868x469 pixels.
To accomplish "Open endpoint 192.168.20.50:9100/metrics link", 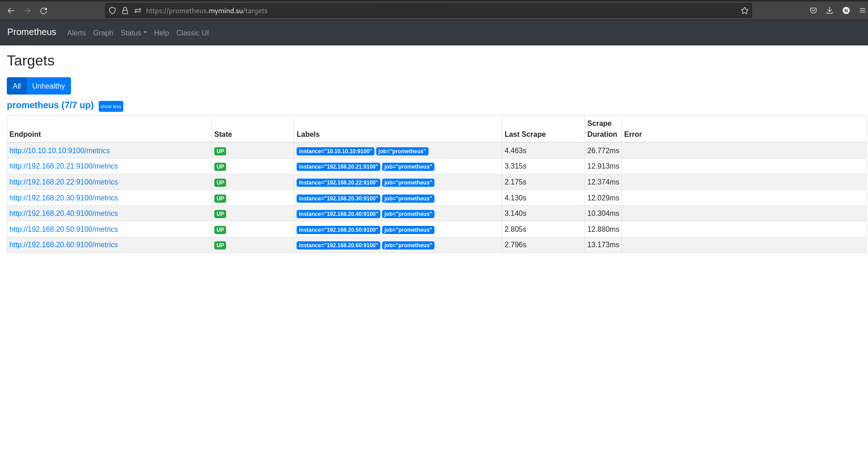I will [x=64, y=229].
